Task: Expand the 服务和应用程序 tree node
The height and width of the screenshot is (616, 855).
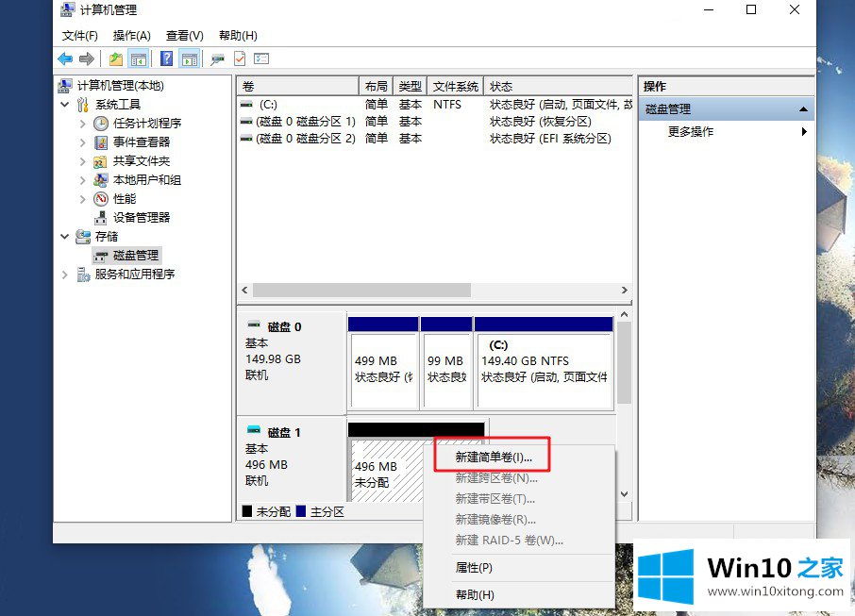Action: 65,275
